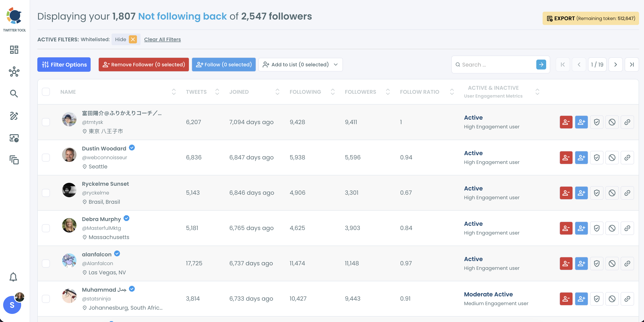Open the Add to List dropdown
Screen dimensions: 644x322
[300, 65]
